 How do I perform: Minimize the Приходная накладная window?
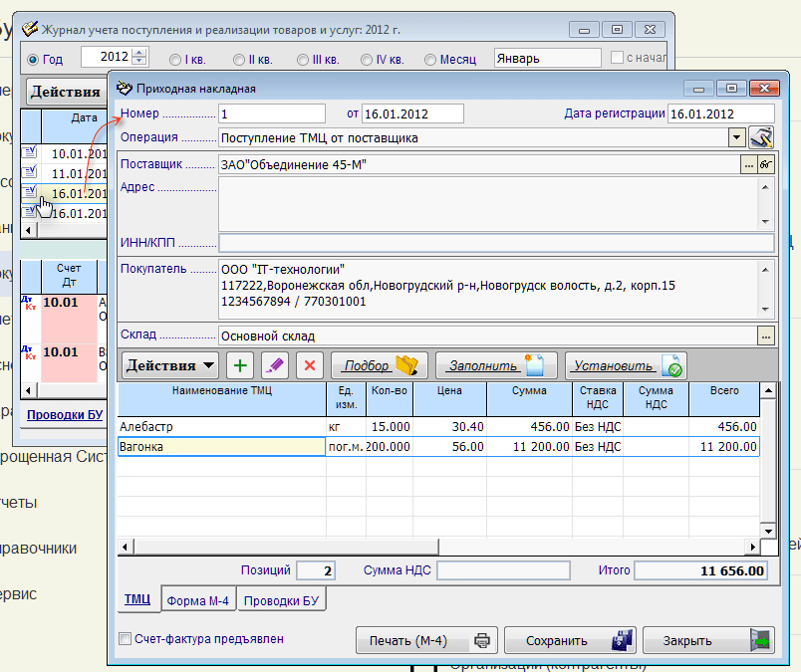pyautogui.click(x=698, y=89)
